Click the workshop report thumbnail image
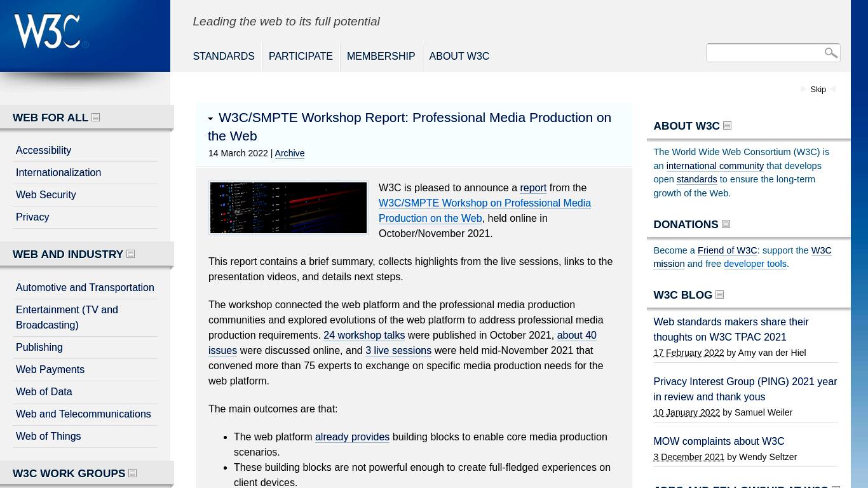This screenshot has width=868, height=488. (x=288, y=208)
